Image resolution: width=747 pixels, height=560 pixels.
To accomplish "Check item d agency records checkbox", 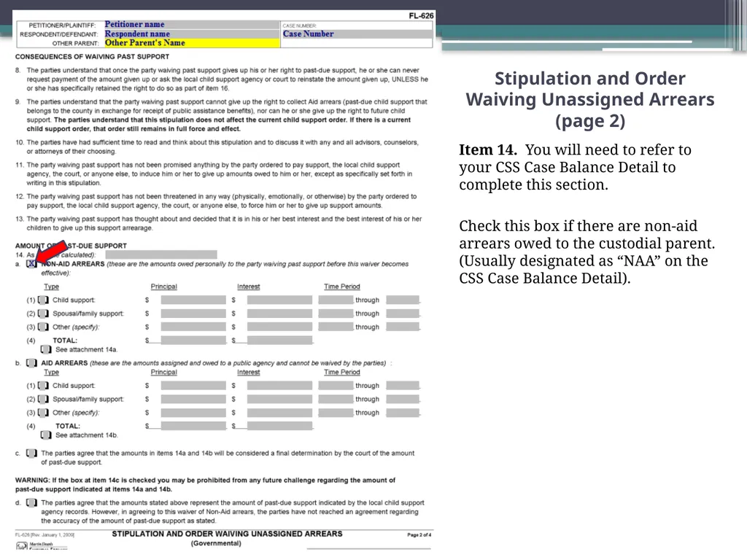I will 31,503.
